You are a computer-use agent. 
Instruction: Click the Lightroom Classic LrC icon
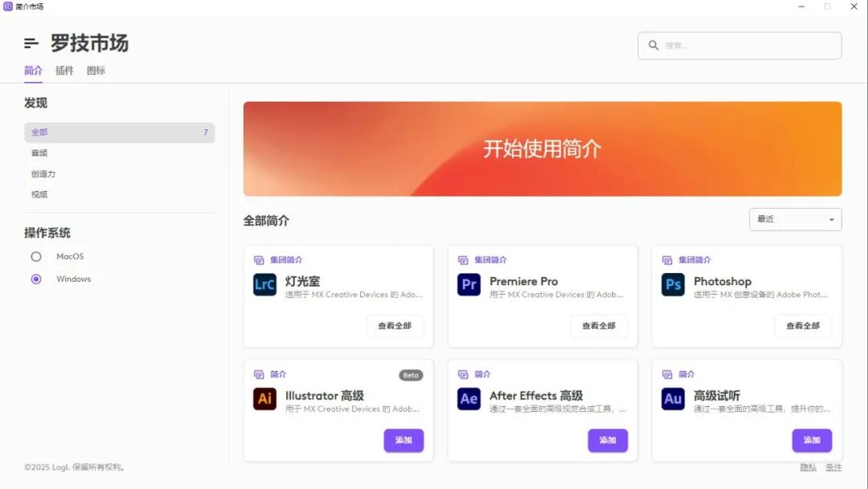coord(264,285)
